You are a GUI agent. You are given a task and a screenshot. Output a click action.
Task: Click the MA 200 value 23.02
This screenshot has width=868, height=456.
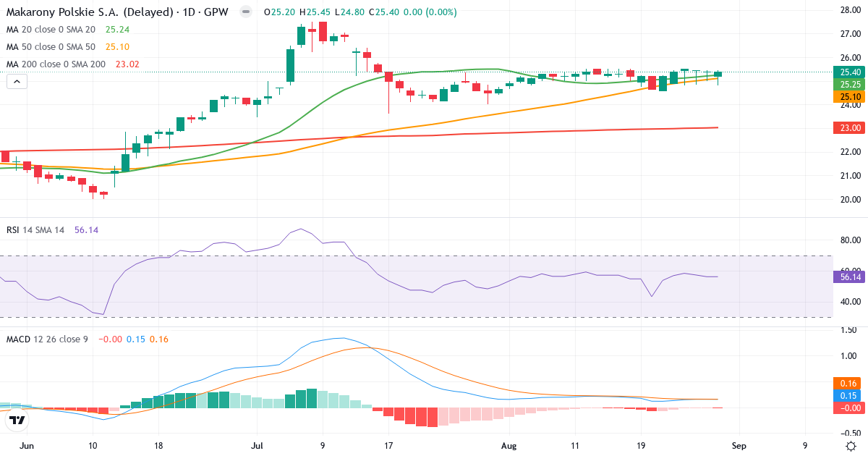pos(127,64)
